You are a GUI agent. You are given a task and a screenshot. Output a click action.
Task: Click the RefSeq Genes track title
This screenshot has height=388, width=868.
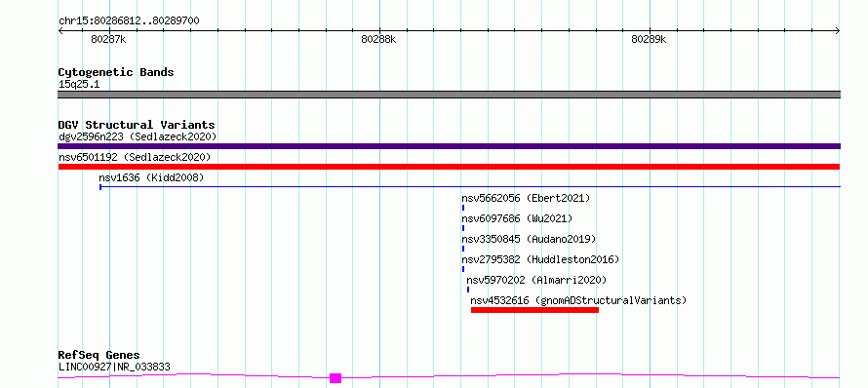click(x=99, y=355)
